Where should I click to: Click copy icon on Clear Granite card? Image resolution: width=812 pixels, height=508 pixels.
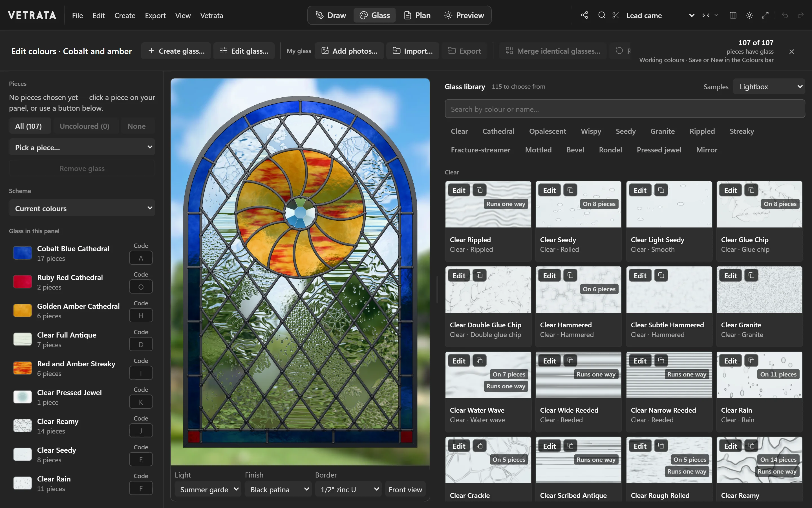click(x=751, y=275)
